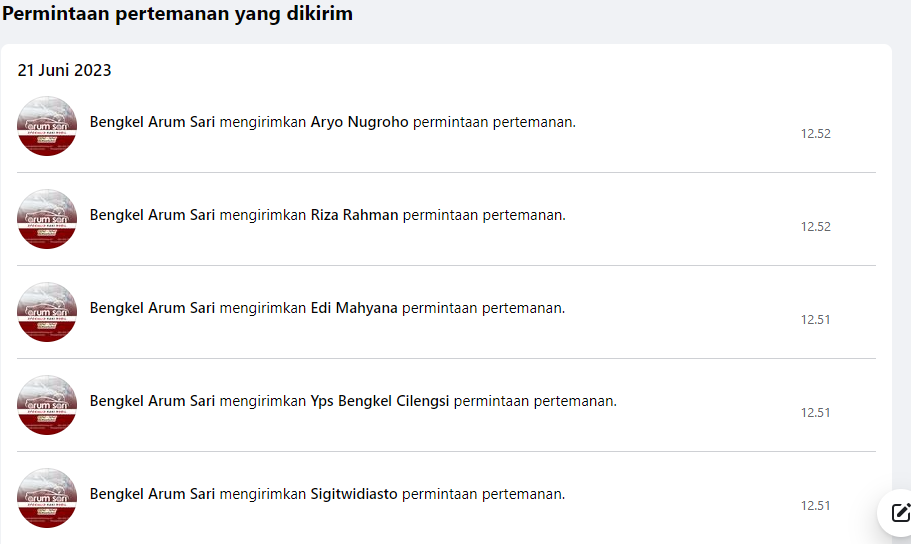Open Arum Sari avatar beside Yps Bengkel Cilengsi
The width and height of the screenshot is (911, 544).
[47, 405]
